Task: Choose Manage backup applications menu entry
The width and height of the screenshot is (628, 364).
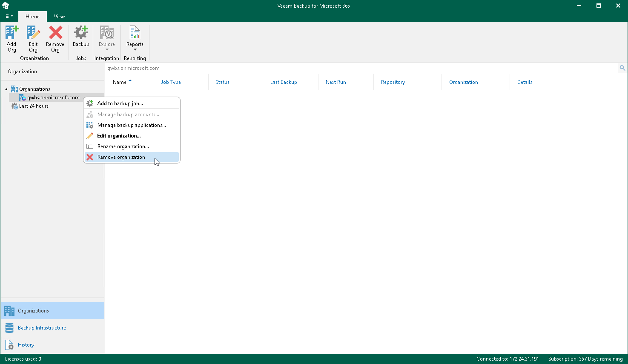Action: (132, 125)
